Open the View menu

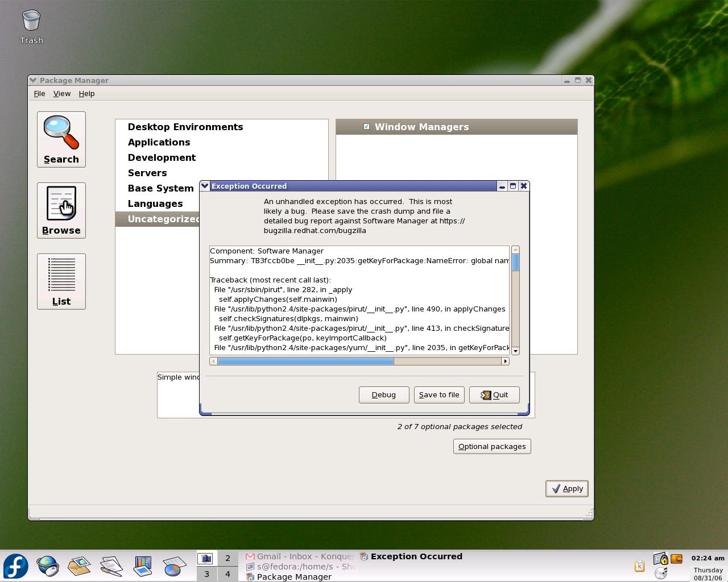[62, 94]
